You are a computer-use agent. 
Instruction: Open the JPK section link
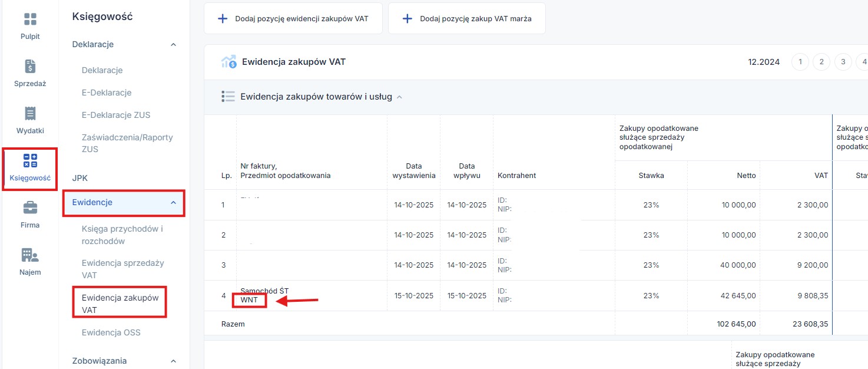(79, 177)
